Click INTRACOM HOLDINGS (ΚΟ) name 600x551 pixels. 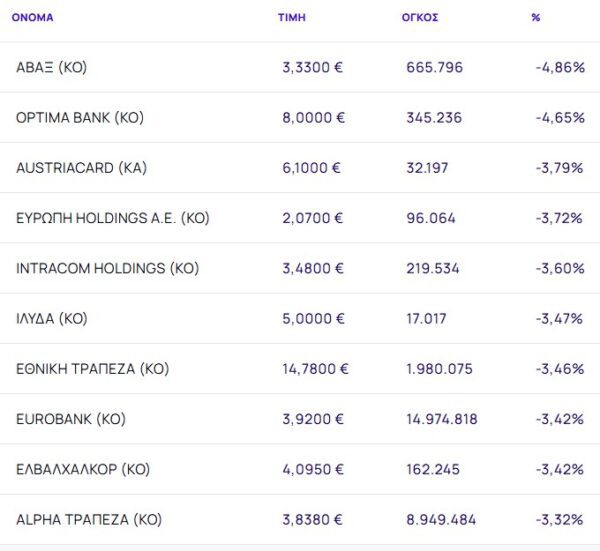(107, 268)
